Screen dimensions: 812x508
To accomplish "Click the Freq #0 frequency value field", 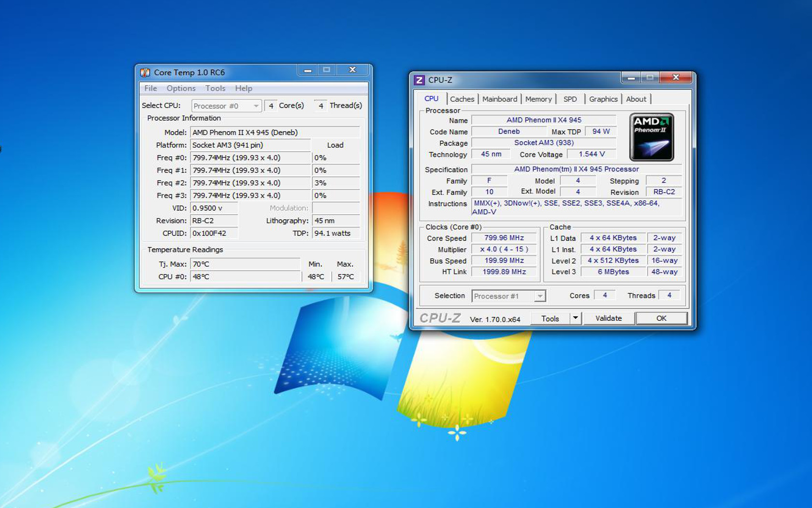I will (250, 158).
